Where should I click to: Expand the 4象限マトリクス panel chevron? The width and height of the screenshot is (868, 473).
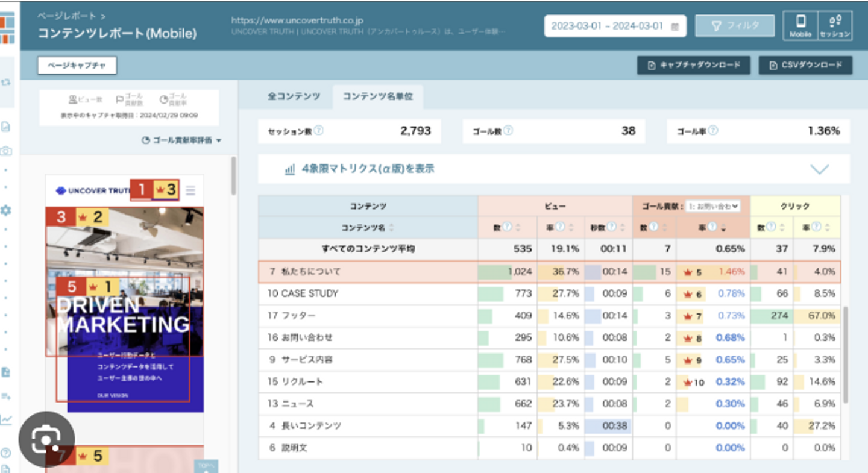(x=820, y=169)
